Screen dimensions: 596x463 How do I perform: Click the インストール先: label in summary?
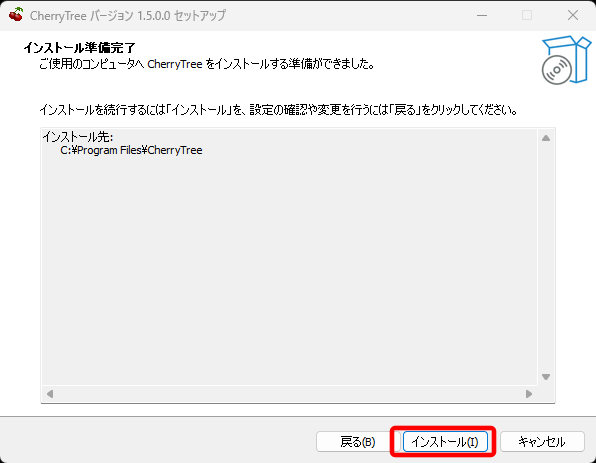click(x=78, y=136)
